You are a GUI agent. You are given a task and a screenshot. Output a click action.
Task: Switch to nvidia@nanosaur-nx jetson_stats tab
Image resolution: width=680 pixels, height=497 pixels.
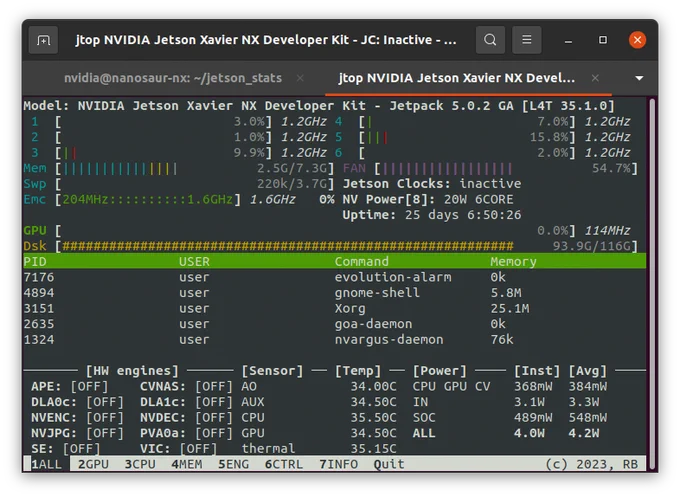173,78
